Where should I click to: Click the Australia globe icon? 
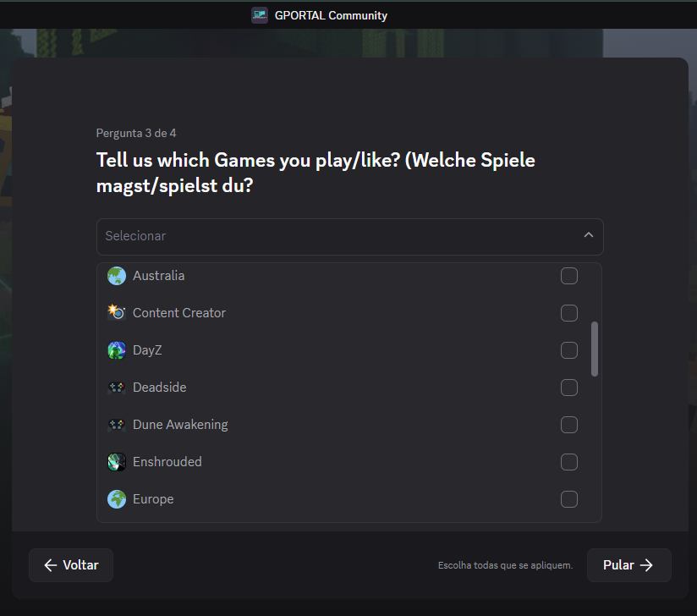[x=117, y=276]
